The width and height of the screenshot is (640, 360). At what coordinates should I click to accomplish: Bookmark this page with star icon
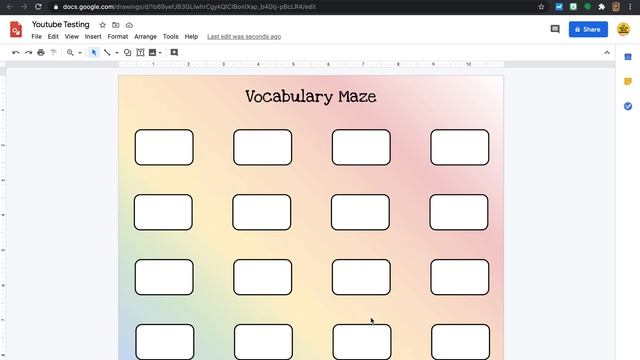coord(541,7)
